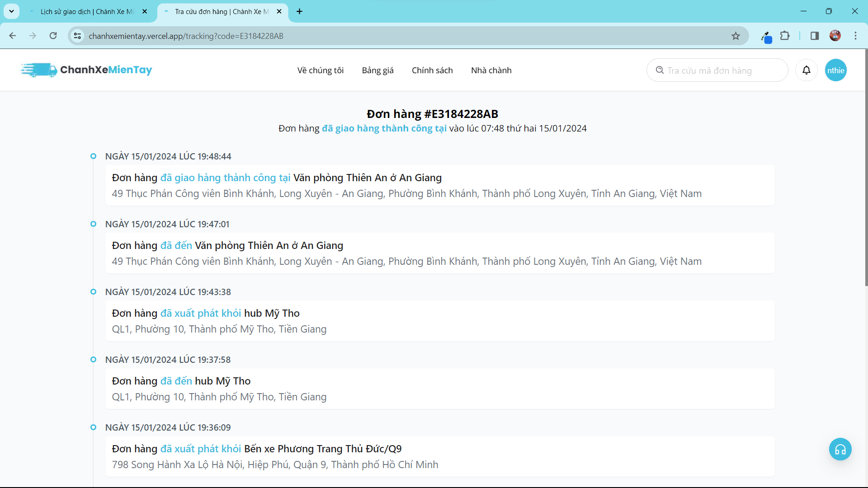View site information icon in address bar
This screenshot has height=488, width=868.
78,36
